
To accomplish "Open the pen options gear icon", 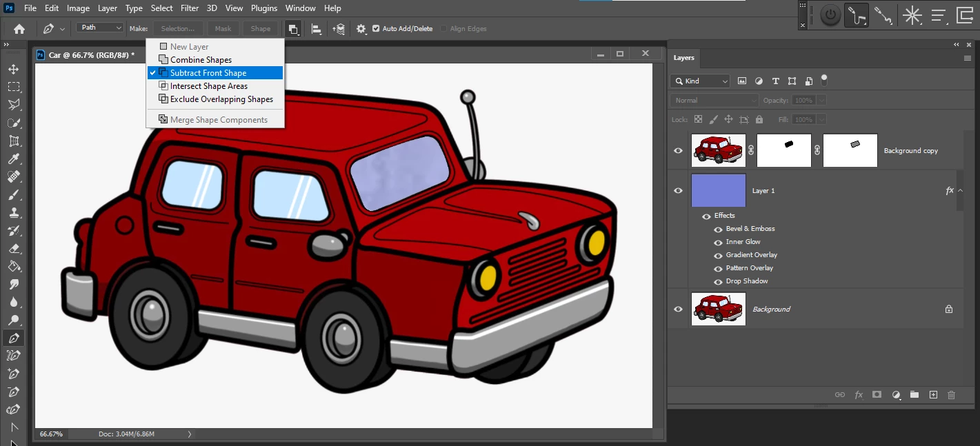I will click(x=361, y=29).
